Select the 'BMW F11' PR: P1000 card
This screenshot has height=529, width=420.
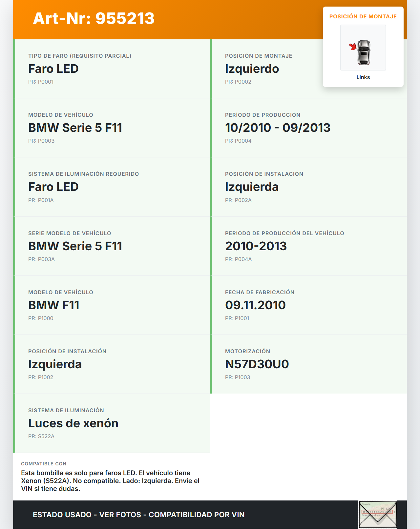112,305
